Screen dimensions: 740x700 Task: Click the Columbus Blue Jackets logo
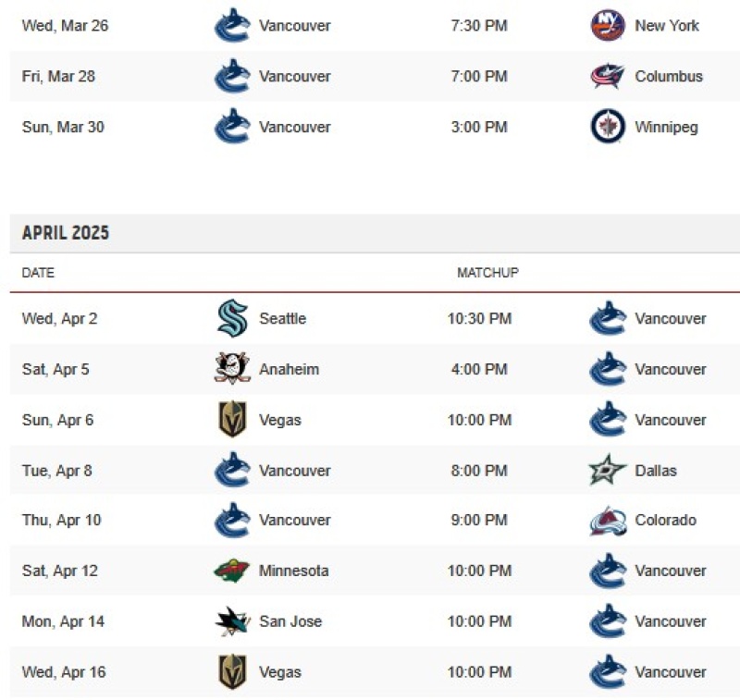[x=608, y=76]
